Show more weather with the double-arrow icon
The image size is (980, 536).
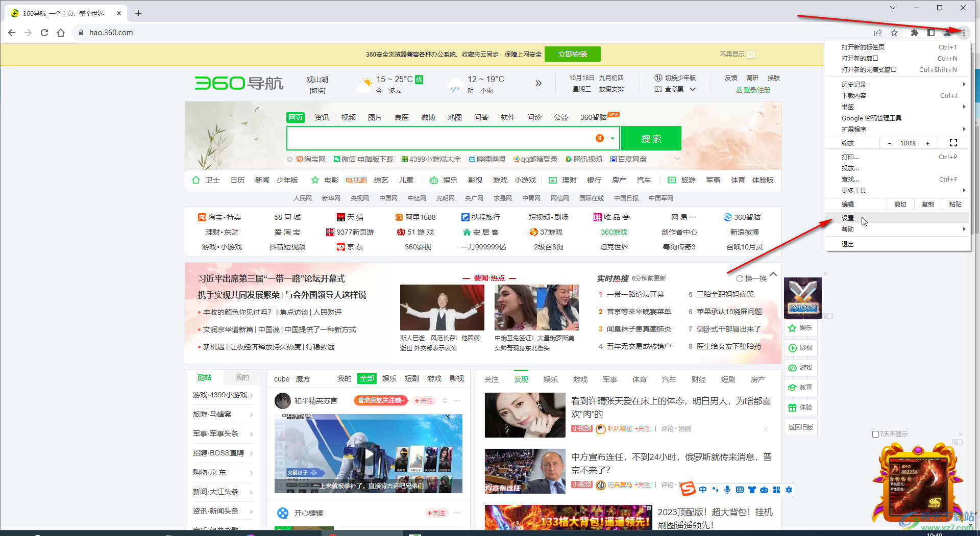pyautogui.click(x=538, y=83)
